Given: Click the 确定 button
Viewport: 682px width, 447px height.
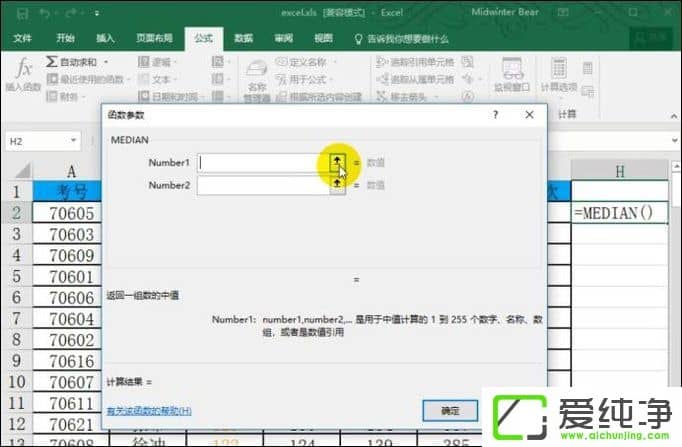Looking at the screenshot, I should click(x=450, y=411).
